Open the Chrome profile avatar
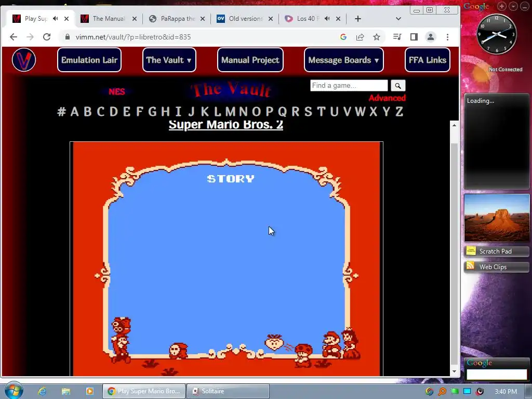The image size is (532, 399). [431, 37]
